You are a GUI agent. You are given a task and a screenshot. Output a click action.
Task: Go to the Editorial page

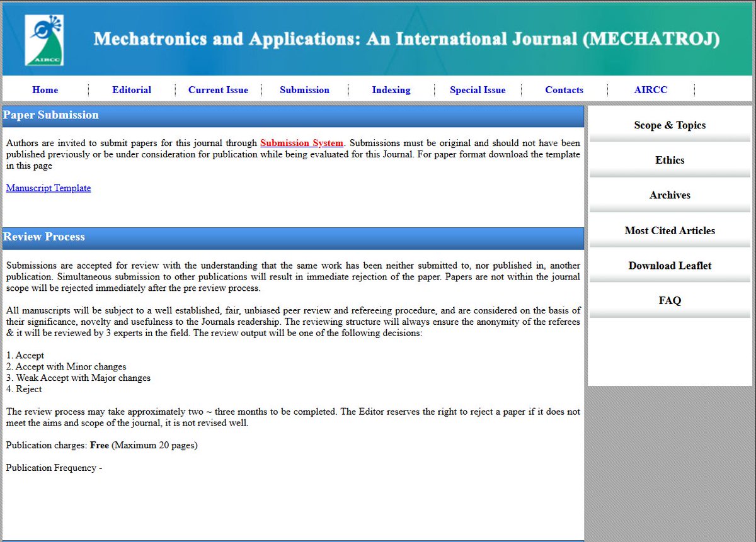(x=132, y=90)
